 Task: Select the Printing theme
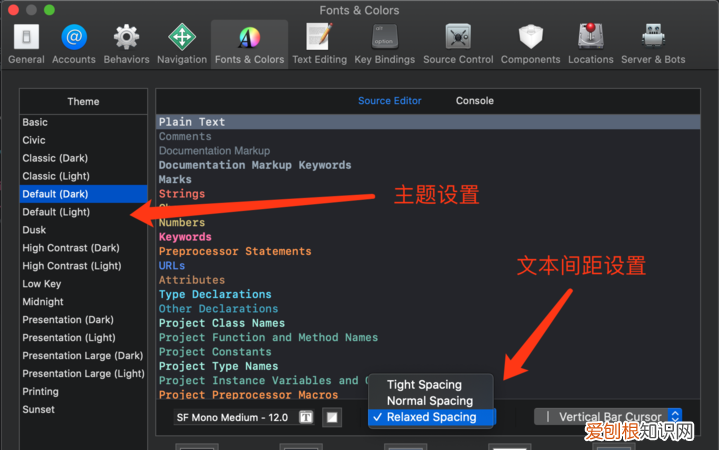click(83, 392)
